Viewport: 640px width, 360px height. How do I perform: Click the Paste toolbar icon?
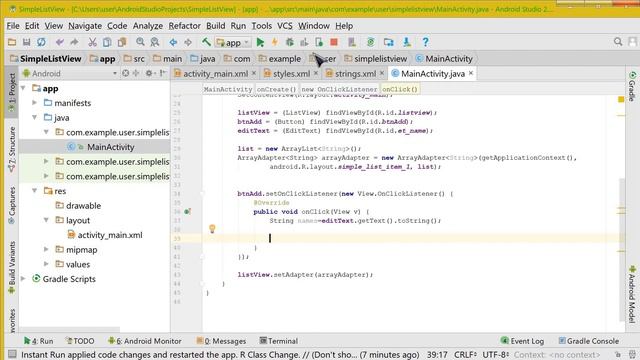pyautogui.click(x=122, y=42)
